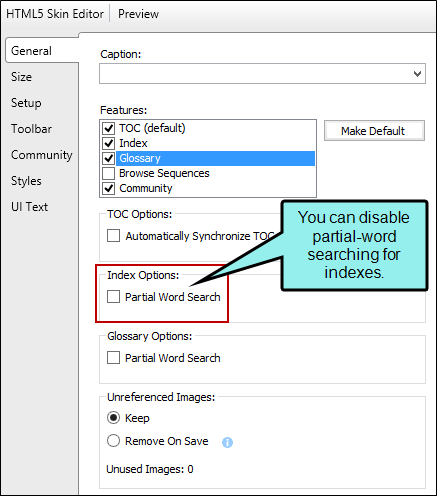This screenshot has height=496, width=437.
Task: Select the UI Text tab
Action: click(x=29, y=207)
